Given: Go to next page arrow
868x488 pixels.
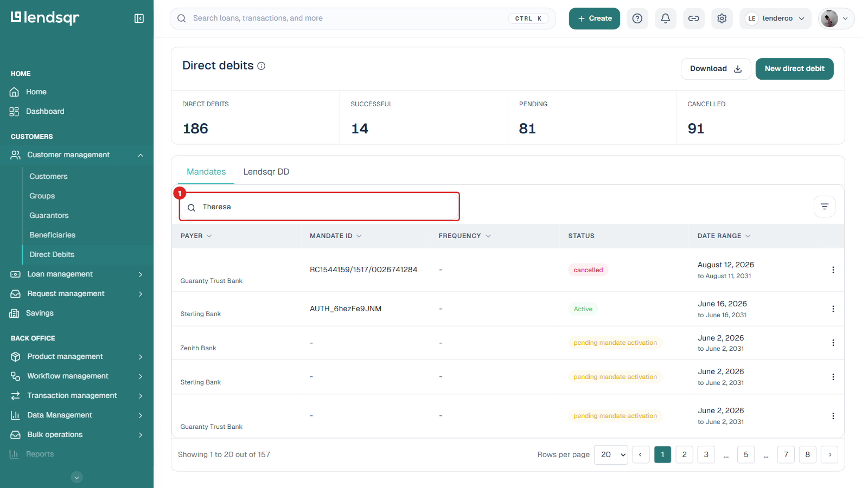Looking at the screenshot, I should pos(829,454).
